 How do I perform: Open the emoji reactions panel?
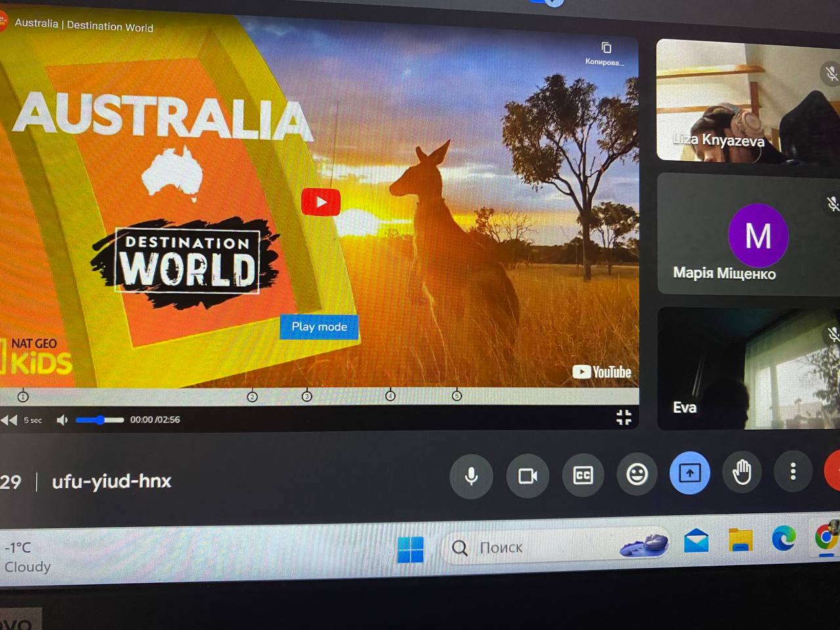tap(637, 474)
